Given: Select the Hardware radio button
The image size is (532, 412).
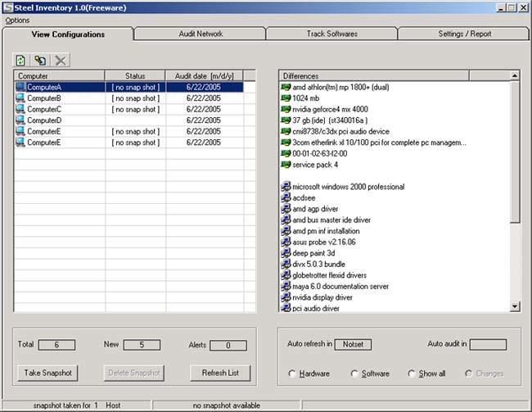Looking at the screenshot, I should pyautogui.click(x=293, y=374).
